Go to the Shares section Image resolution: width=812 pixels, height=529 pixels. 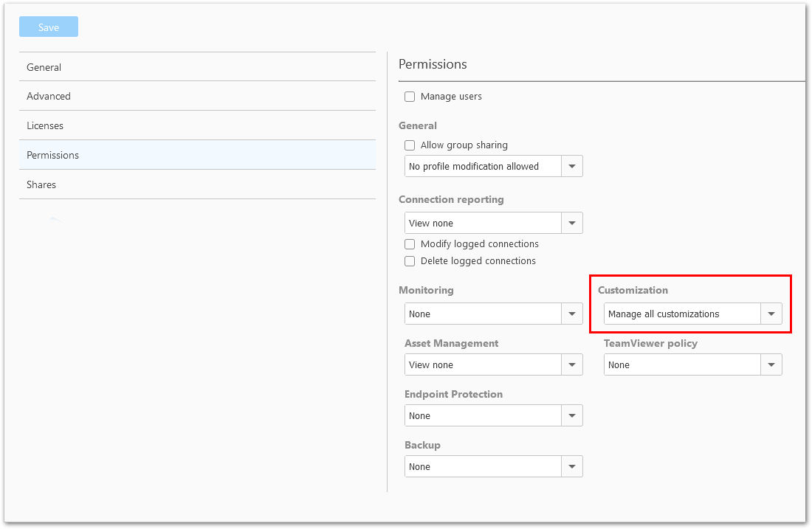(x=197, y=184)
